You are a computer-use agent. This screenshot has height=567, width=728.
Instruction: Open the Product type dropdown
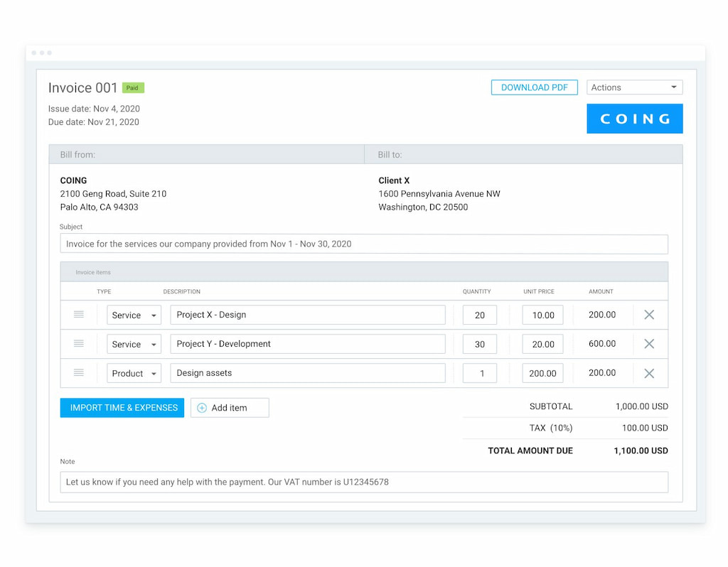134,374
